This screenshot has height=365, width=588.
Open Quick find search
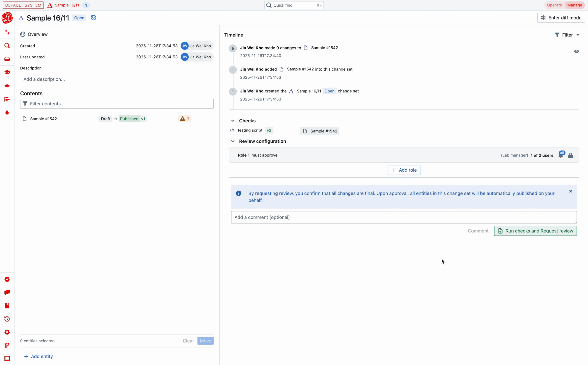tap(293, 5)
